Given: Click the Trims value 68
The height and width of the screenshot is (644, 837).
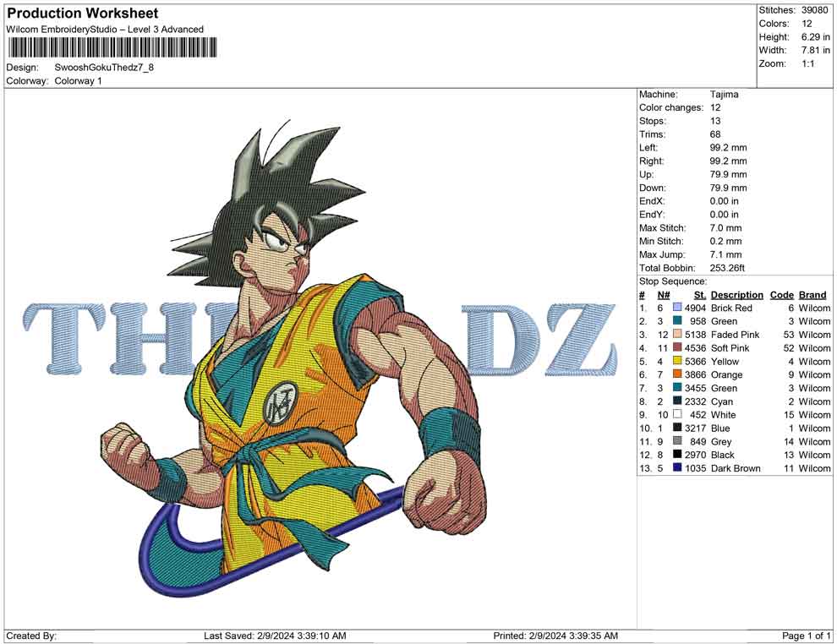Looking at the screenshot, I should pos(715,134).
